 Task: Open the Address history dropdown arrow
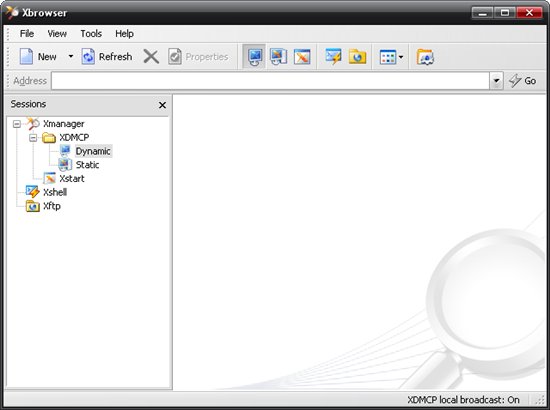pos(496,81)
